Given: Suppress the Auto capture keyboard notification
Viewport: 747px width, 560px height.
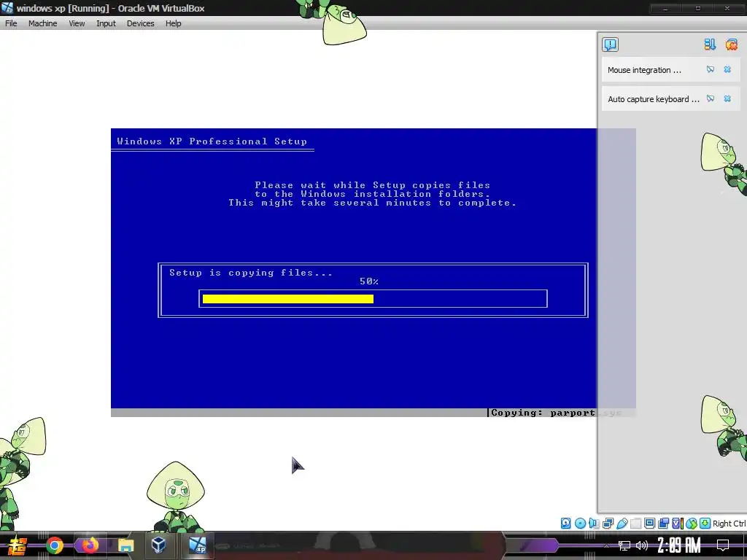Looking at the screenshot, I should [x=711, y=98].
